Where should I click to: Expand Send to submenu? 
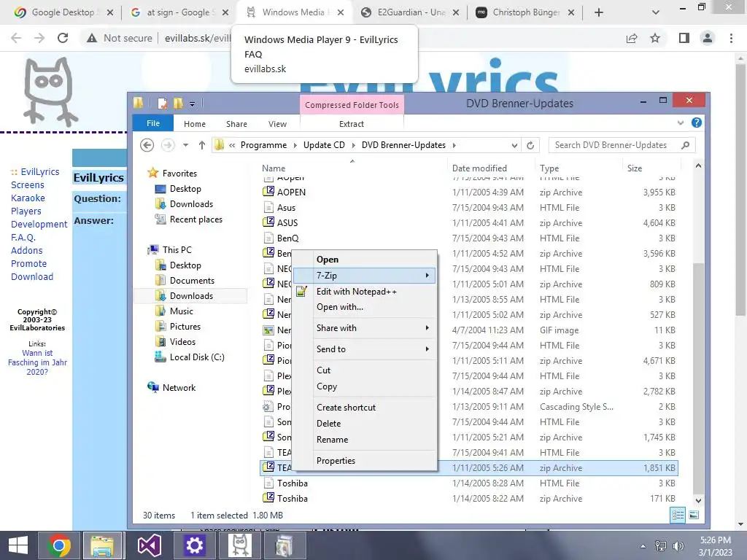(365, 349)
